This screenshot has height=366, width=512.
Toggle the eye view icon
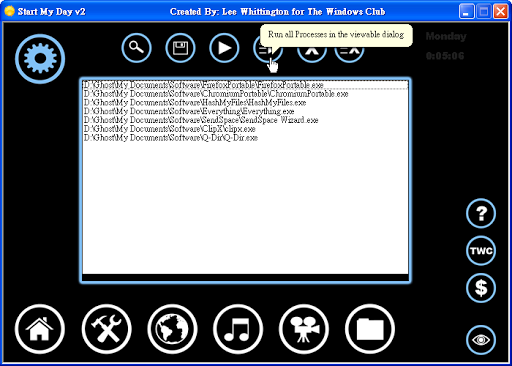(x=481, y=340)
